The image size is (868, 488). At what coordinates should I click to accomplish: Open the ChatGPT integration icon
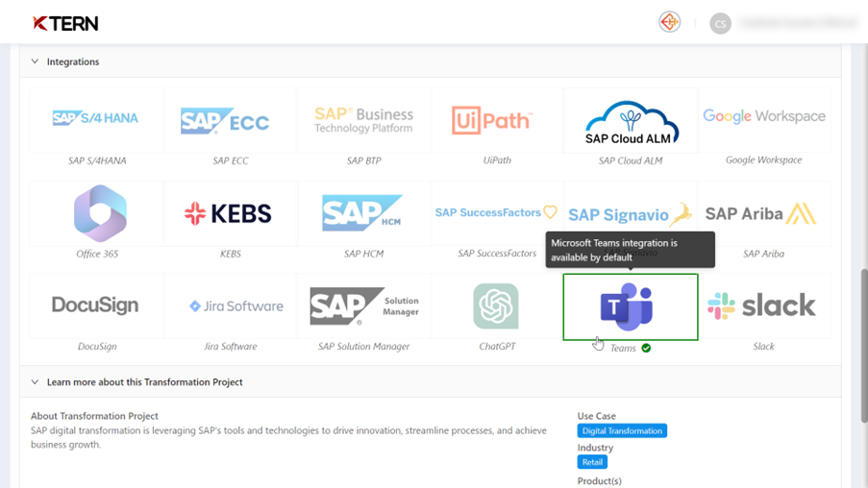point(497,306)
